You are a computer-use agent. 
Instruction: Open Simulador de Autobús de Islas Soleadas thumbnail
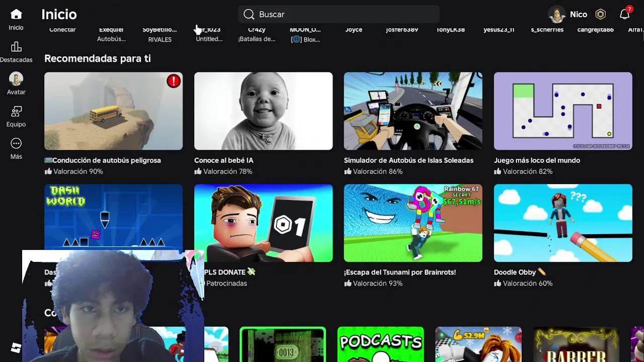(413, 111)
